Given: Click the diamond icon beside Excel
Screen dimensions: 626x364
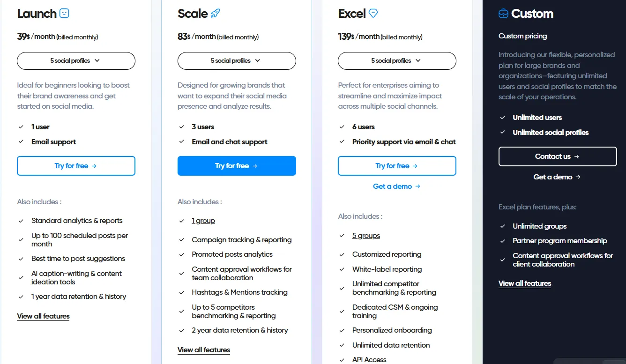Looking at the screenshot, I should [373, 14].
